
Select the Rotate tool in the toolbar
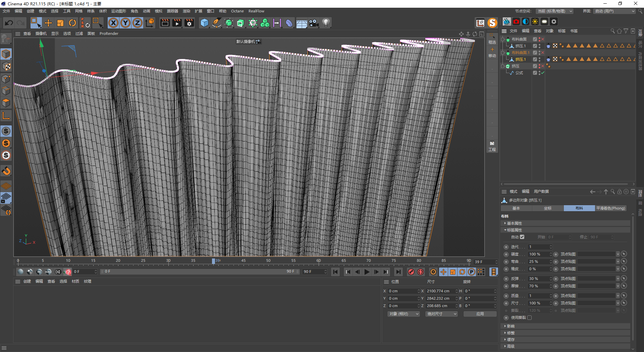click(72, 23)
